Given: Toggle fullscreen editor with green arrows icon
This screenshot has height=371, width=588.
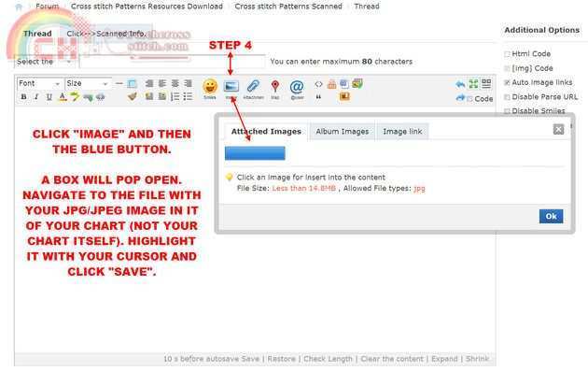Looking at the screenshot, I should click(x=473, y=84).
